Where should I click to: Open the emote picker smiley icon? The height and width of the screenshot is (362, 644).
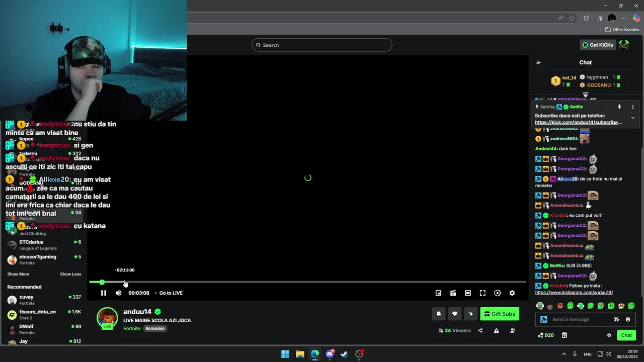tap(628, 319)
